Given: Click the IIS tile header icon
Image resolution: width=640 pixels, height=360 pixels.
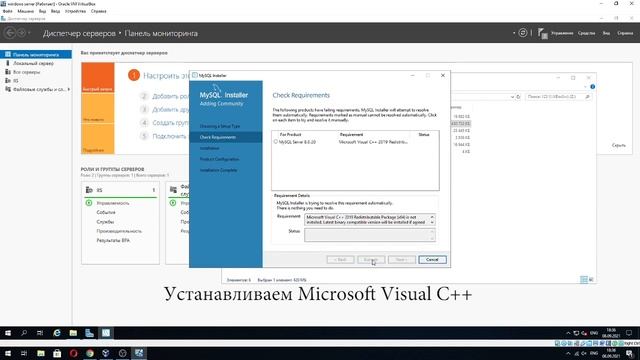Looking at the screenshot, I should [89, 190].
